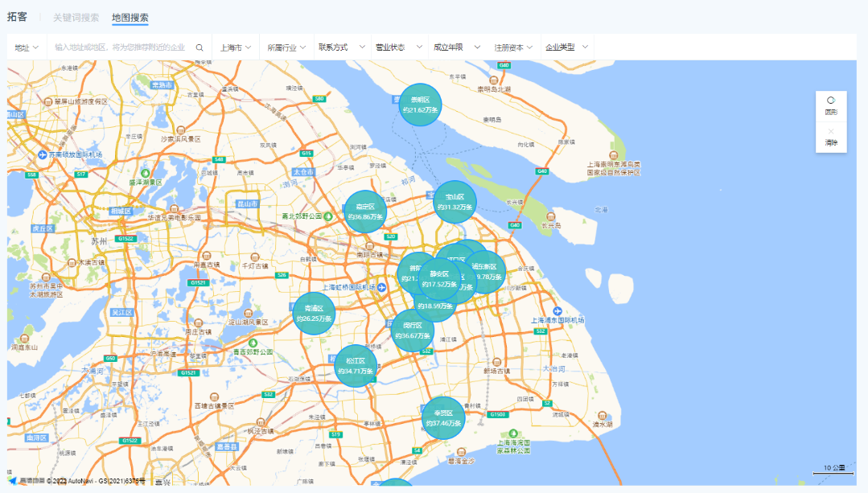Select the 静安区 cluster bubble

[x=439, y=279]
